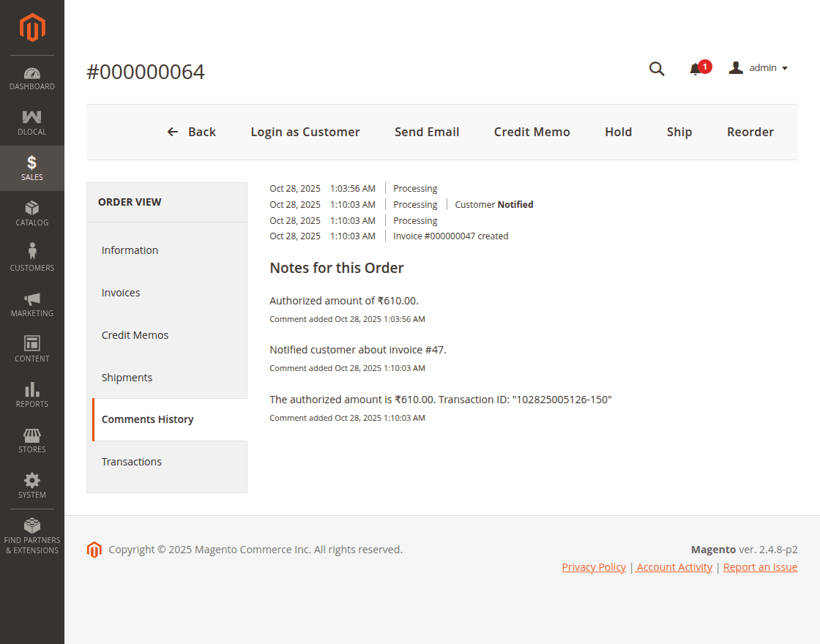Open notifications via the bell icon
Image resolution: width=820 pixels, height=644 pixels.
(x=696, y=68)
